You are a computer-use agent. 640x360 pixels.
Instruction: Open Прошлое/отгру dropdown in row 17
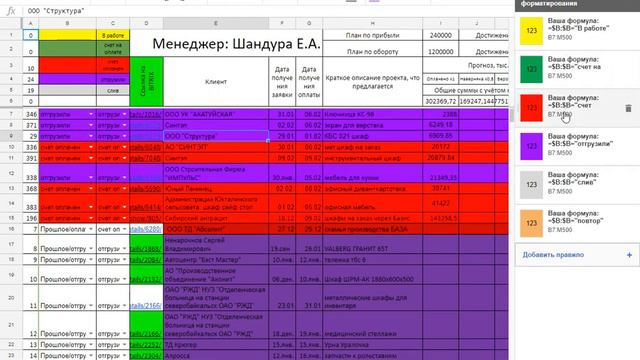click(91, 249)
